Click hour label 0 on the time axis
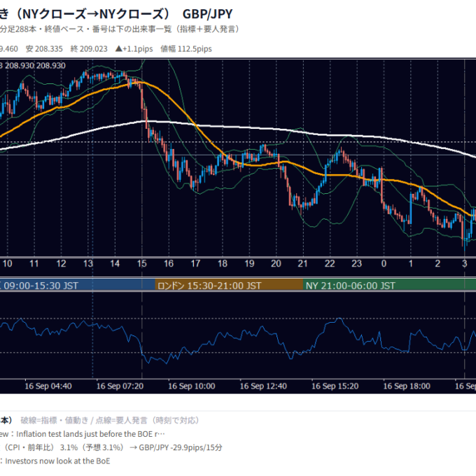Viewport: 476px width, 476px height. coord(384,263)
